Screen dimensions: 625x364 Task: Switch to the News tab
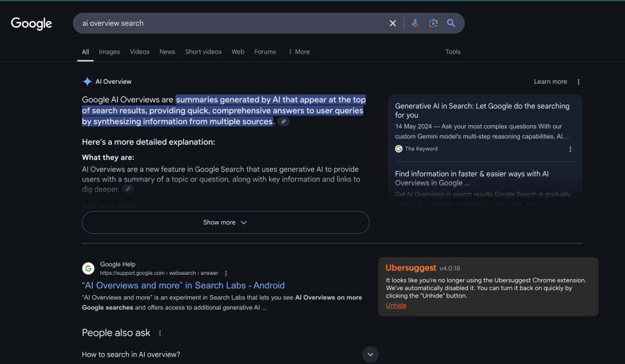point(167,52)
